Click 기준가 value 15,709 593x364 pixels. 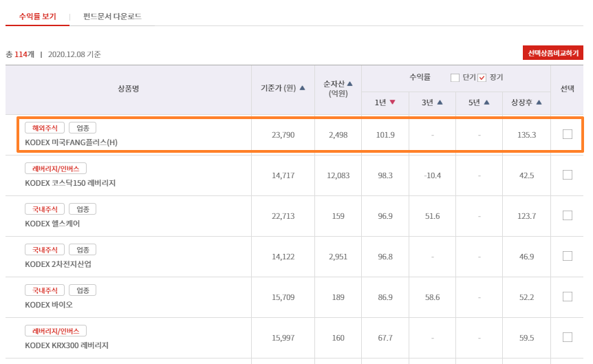pos(283,297)
